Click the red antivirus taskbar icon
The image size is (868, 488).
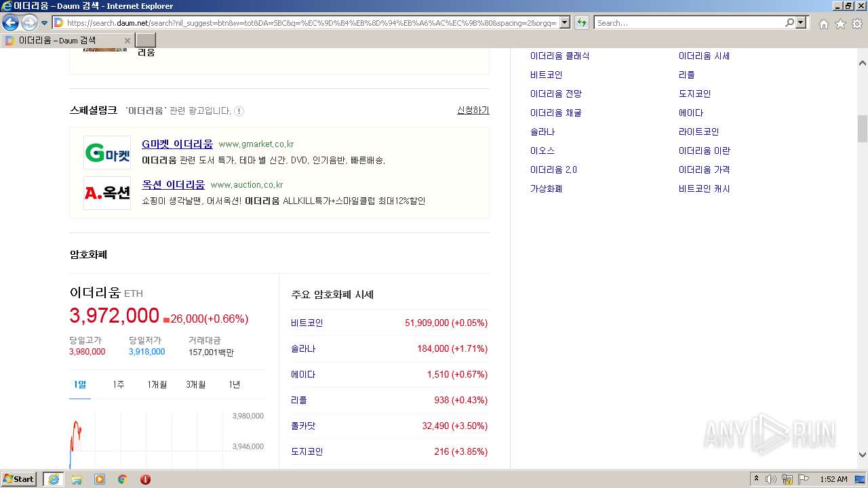click(145, 479)
